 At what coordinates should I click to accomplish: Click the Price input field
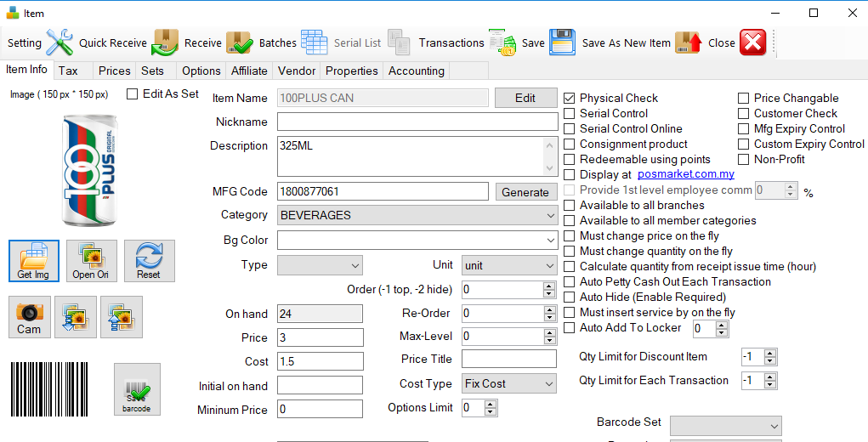pos(321,337)
